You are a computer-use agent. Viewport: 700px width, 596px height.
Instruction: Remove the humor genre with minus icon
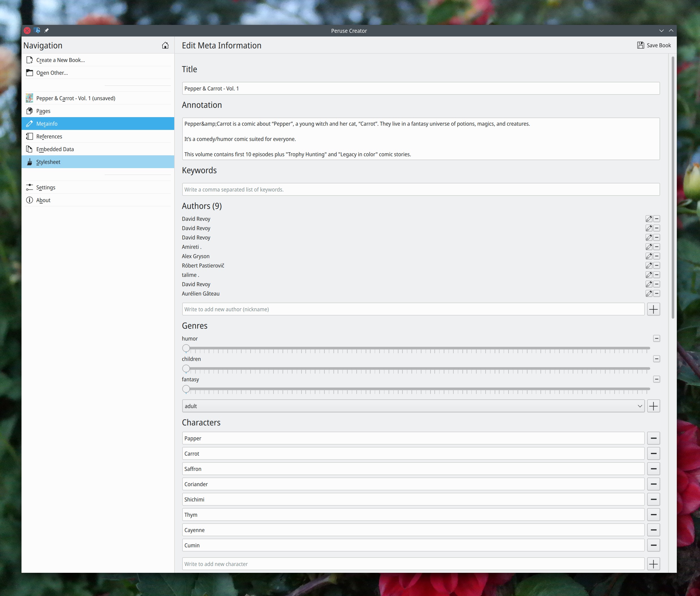tap(656, 338)
